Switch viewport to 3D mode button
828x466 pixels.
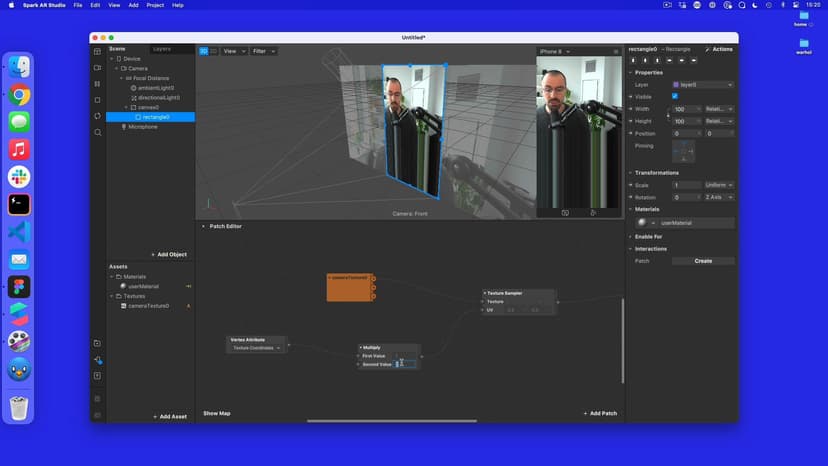pos(204,51)
